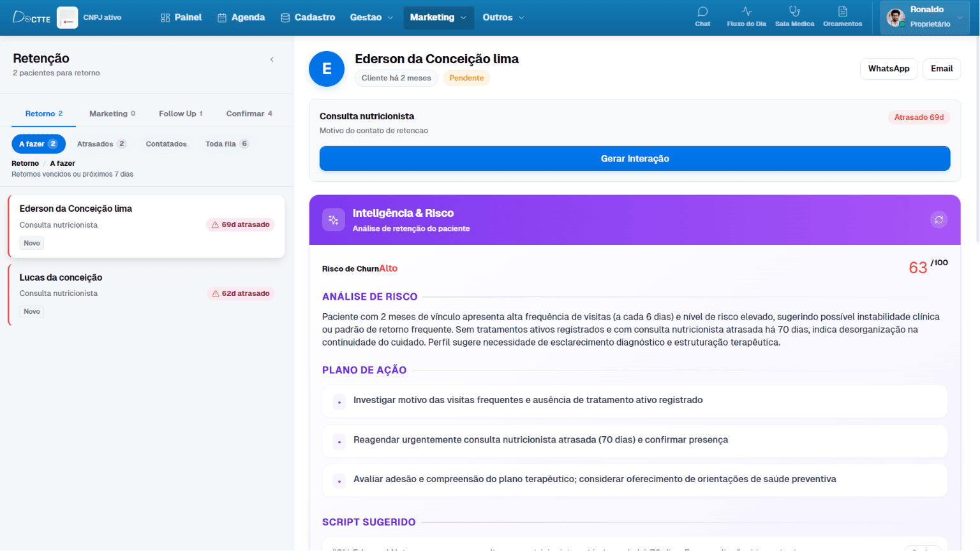Collapse the Retenção sidebar with the chevron
The width and height of the screenshot is (980, 551).
[x=272, y=59]
